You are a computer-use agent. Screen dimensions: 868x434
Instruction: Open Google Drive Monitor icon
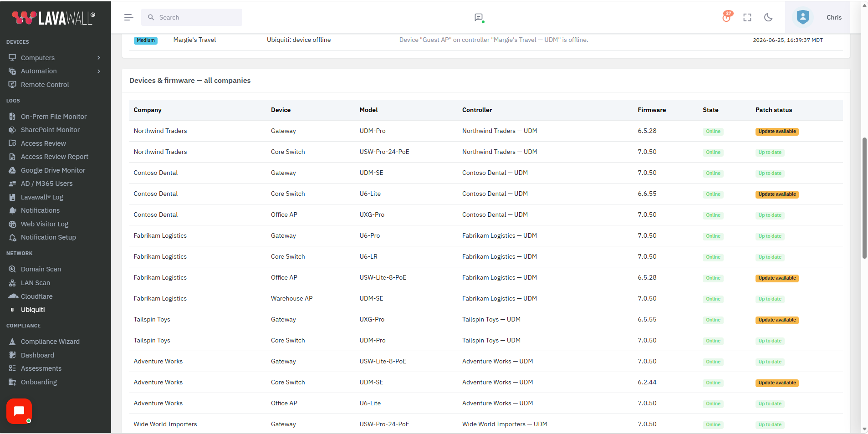pos(12,170)
